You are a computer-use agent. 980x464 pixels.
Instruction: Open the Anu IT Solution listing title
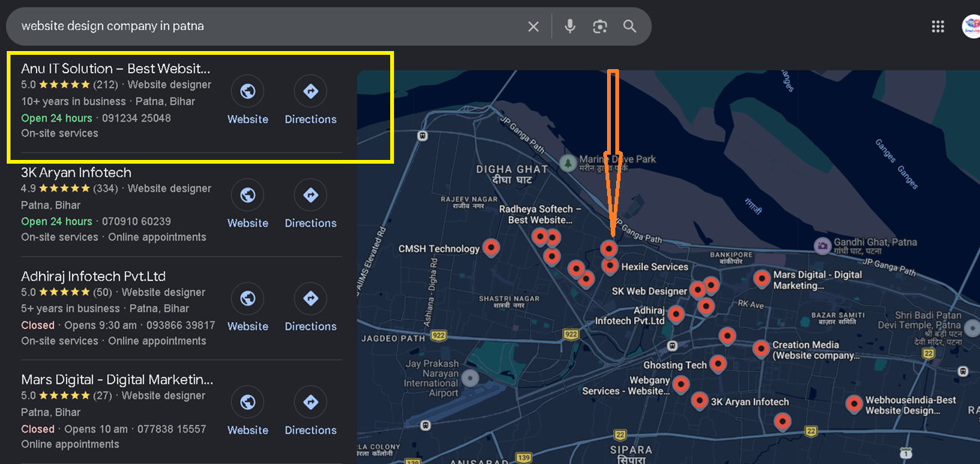(x=116, y=69)
